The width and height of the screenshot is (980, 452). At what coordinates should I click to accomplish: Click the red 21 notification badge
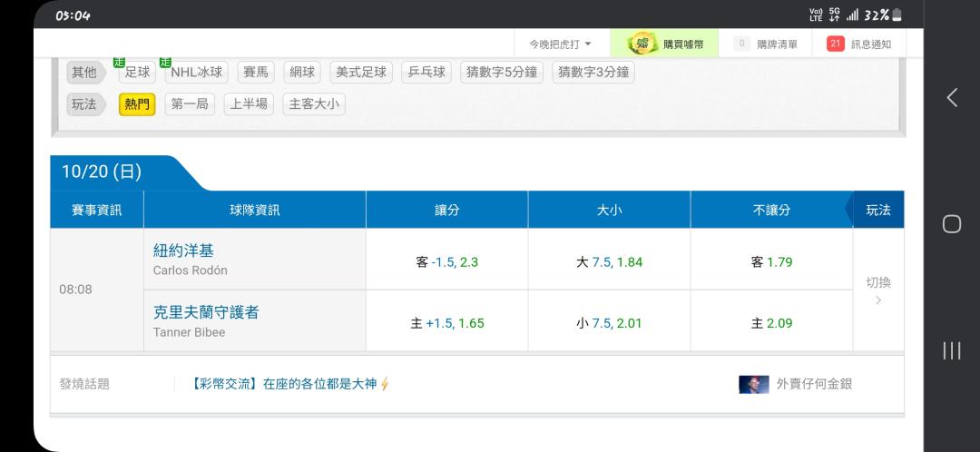[836, 44]
